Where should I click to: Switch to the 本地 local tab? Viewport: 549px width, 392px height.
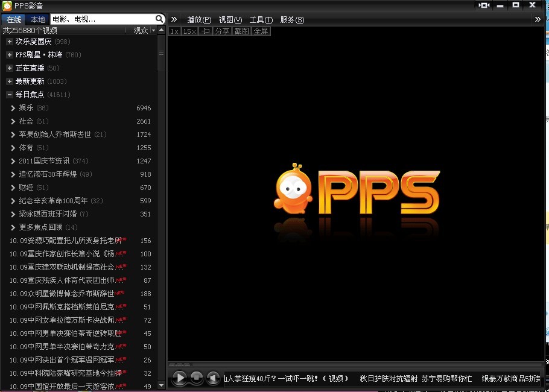pos(37,19)
